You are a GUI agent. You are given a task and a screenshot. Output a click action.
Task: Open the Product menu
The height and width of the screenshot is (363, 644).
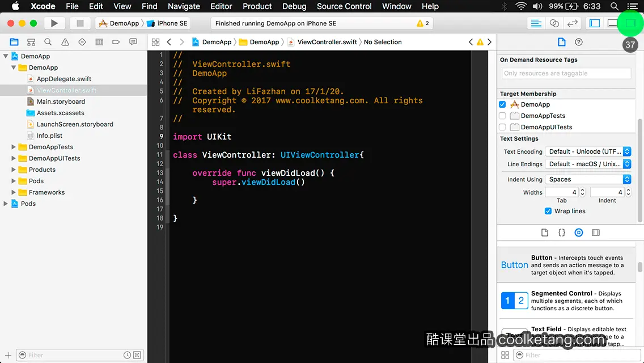pos(257,6)
